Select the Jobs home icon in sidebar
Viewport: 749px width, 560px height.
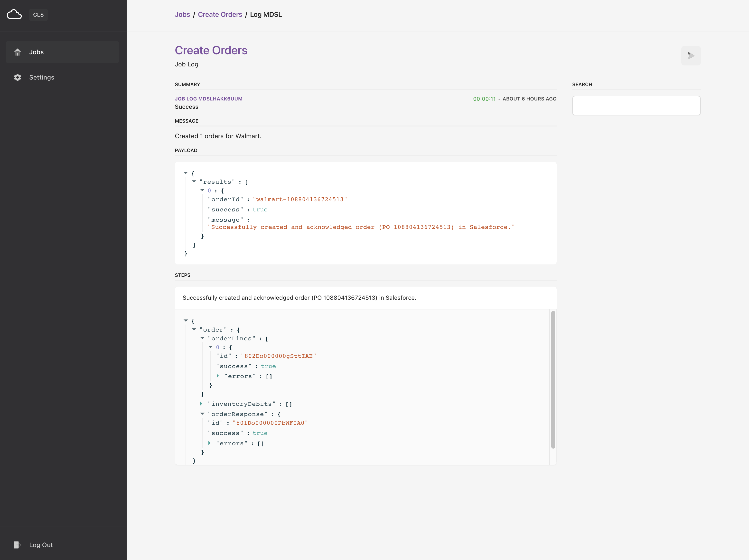17,52
